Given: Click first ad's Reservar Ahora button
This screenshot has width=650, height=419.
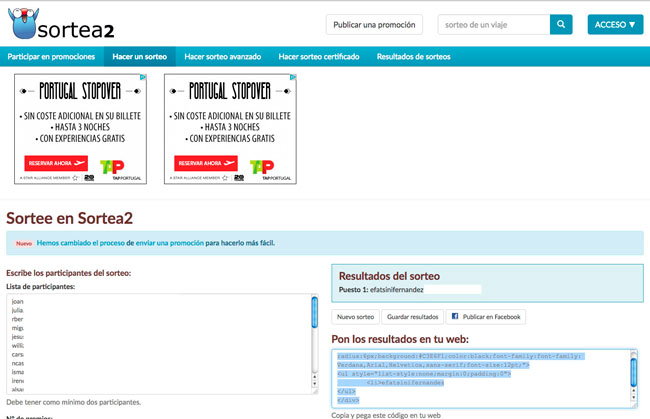Looking at the screenshot, I should tap(56, 163).
